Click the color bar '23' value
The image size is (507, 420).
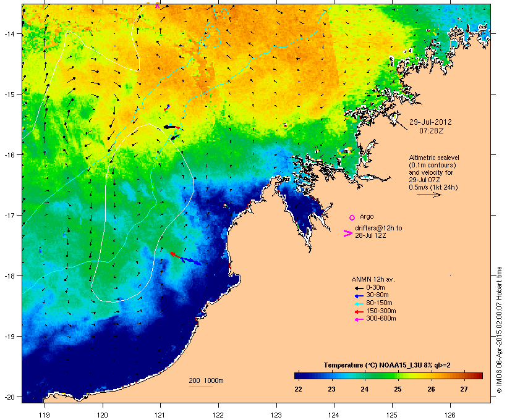click(x=332, y=389)
